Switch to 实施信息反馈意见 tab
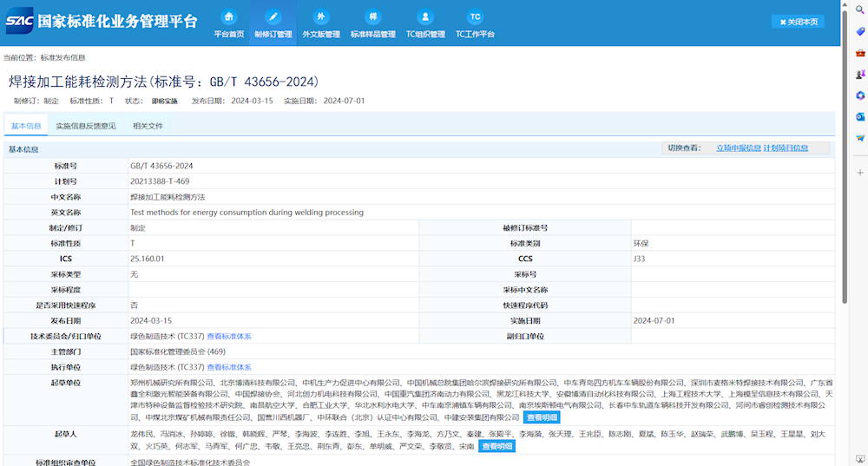 pos(85,126)
